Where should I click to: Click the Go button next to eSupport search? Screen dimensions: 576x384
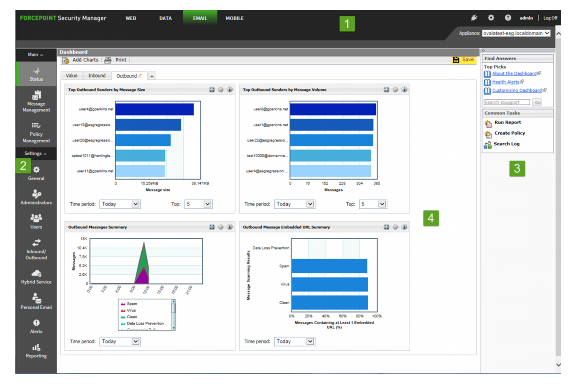[537, 102]
